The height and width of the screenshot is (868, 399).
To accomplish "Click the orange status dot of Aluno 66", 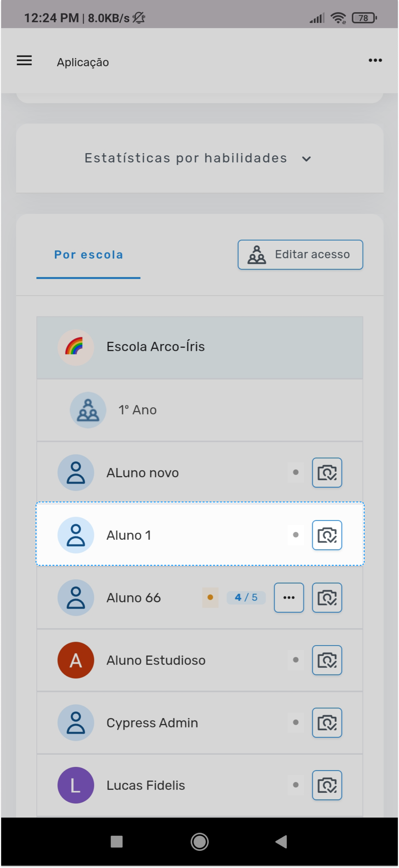I will pos(210,598).
